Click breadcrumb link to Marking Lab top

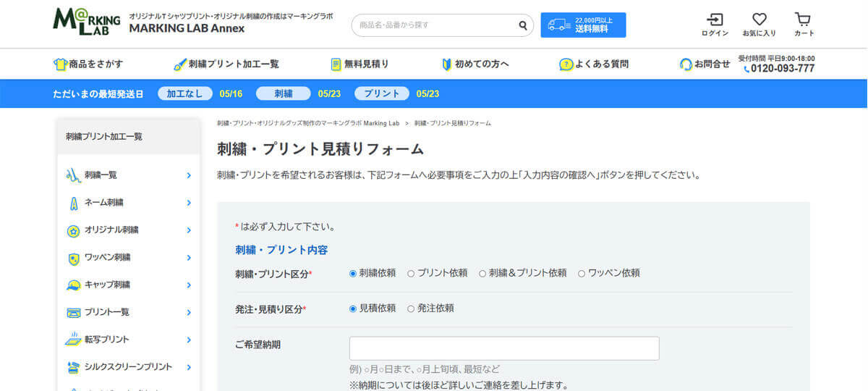[x=308, y=123]
